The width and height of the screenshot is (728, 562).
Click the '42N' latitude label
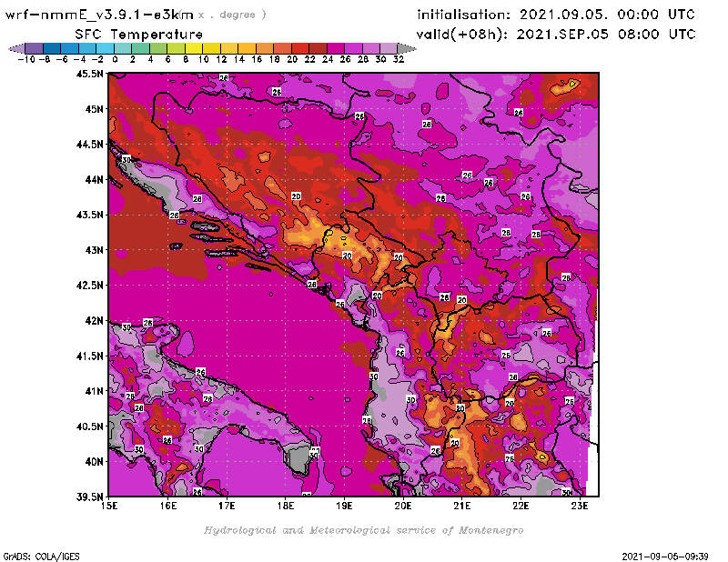(x=95, y=321)
